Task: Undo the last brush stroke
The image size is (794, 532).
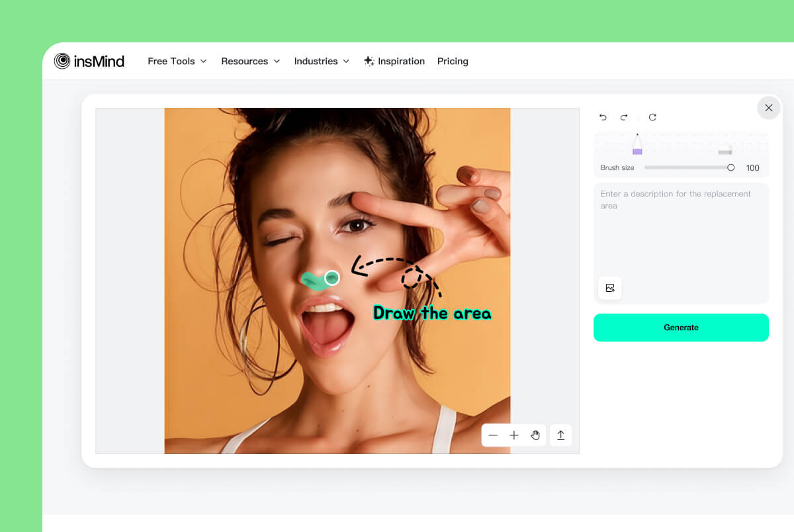Action: [x=603, y=117]
